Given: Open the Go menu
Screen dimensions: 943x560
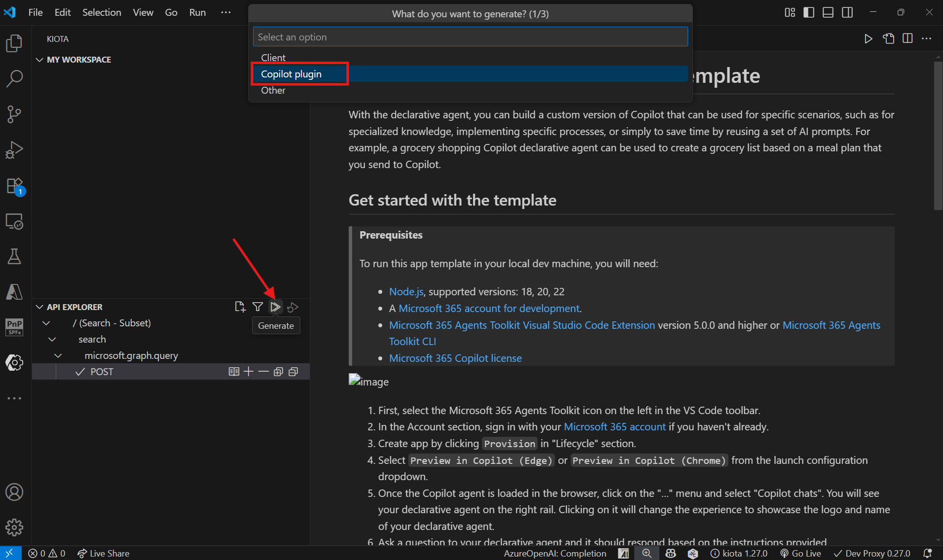Looking at the screenshot, I should pos(171,12).
